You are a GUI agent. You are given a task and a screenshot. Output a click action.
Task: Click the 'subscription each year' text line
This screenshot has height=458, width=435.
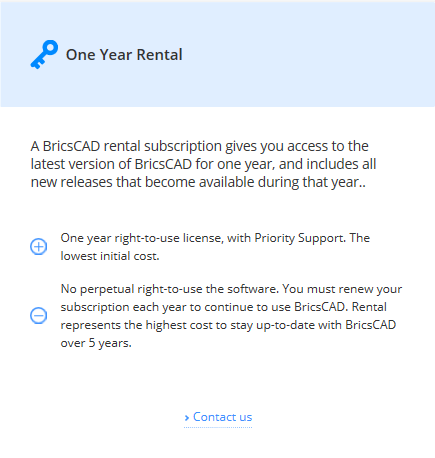coord(223,307)
